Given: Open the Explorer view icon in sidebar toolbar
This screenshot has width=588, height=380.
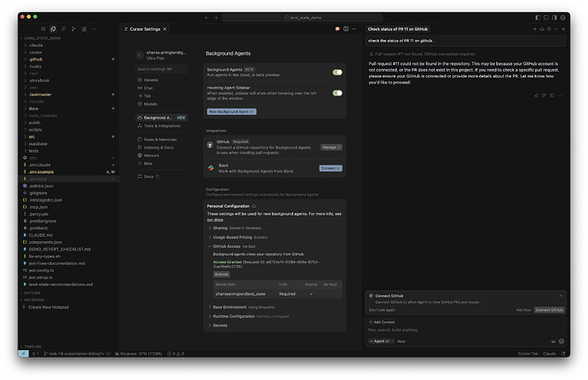Looking at the screenshot, I should coord(53,29).
